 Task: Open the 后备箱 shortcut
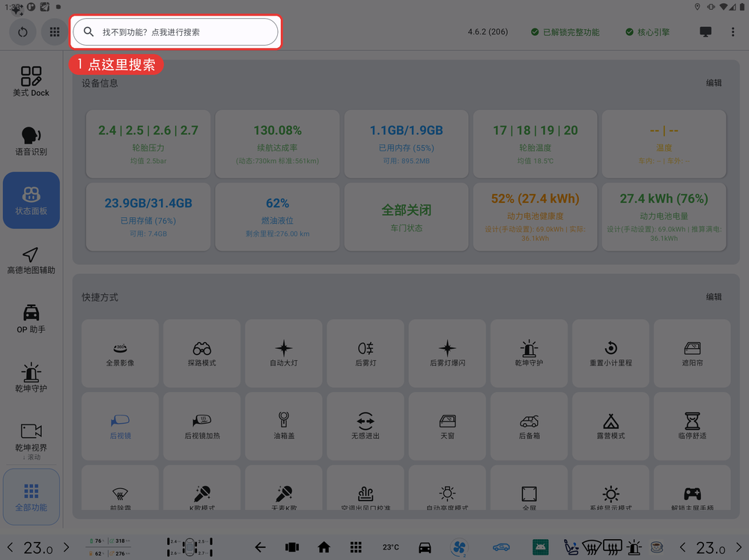click(x=529, y=426)
